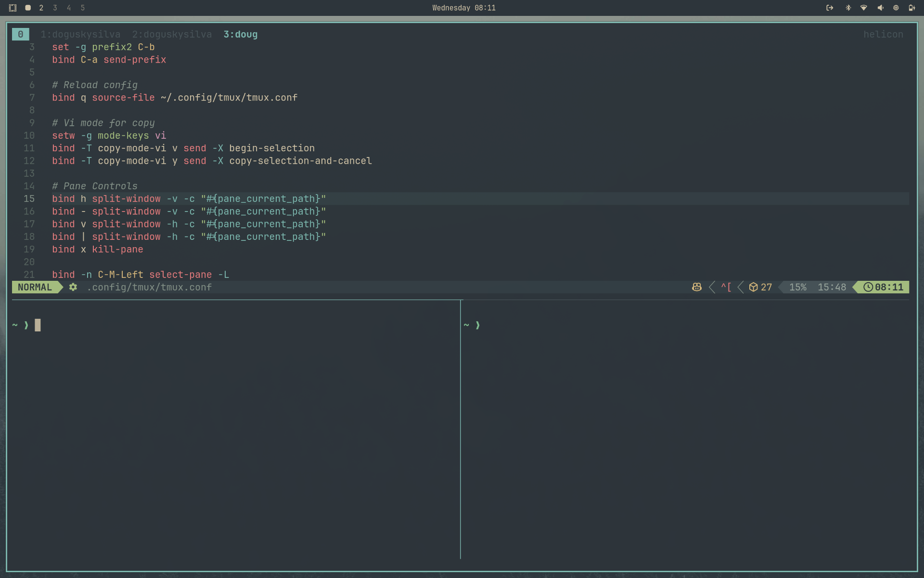
Task: Click the helicon hostname label
Action: [x=883, y=34]
